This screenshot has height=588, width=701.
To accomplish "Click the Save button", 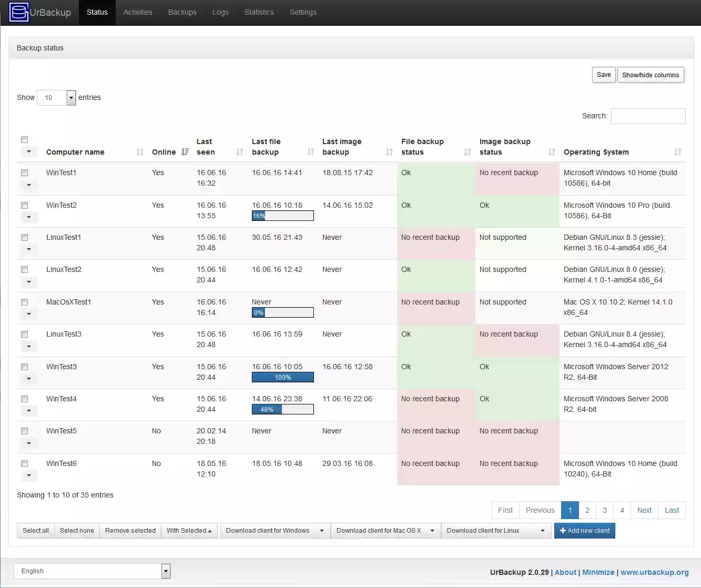I will click(603, 74).
